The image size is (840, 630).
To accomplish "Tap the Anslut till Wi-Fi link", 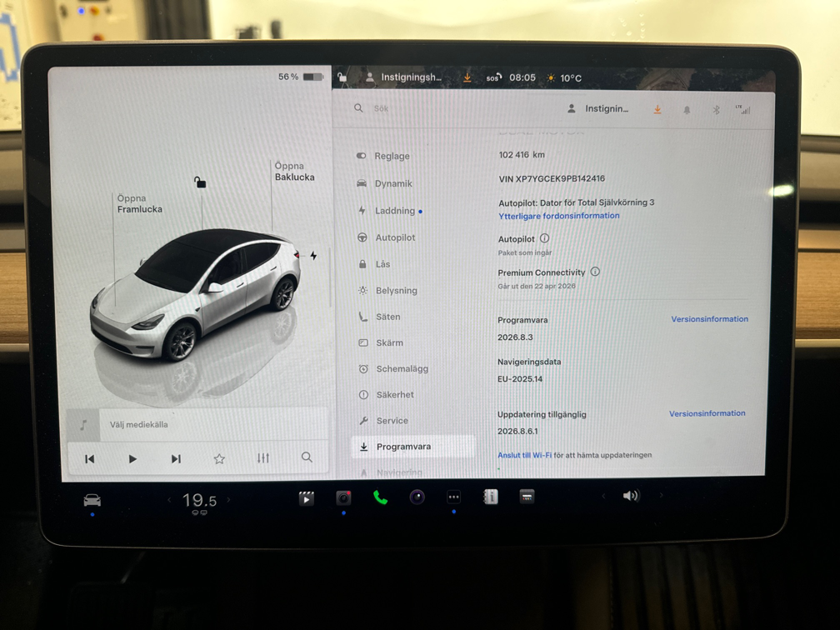I will click(x=524, y=455).
